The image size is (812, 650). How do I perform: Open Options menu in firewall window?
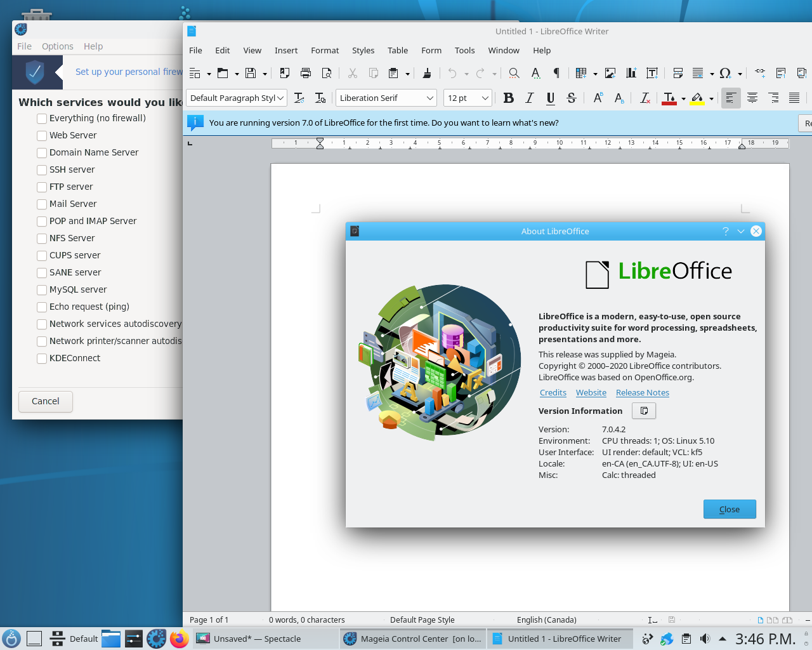tap(58, 46)
